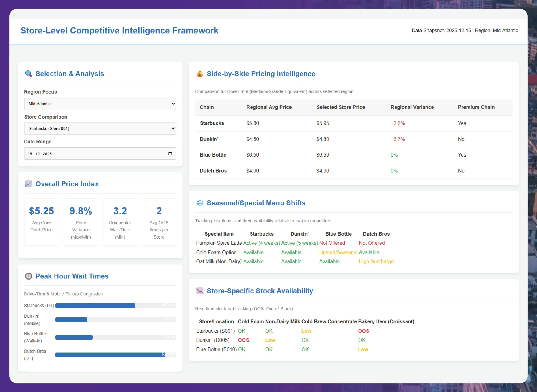Click the Starbucks drive-thru wait time bar
This screenshot has height=392, width=537.
pos(95,306)
